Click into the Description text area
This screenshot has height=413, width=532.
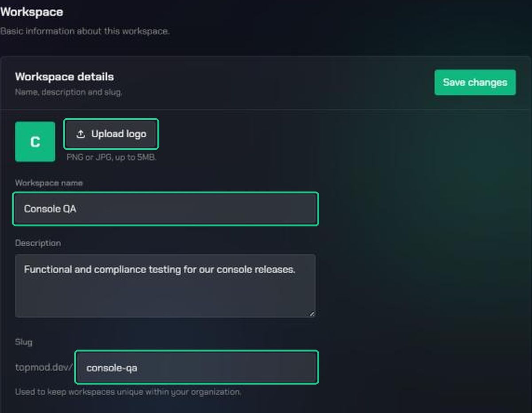pyautogui.click(x=165, y=286)
